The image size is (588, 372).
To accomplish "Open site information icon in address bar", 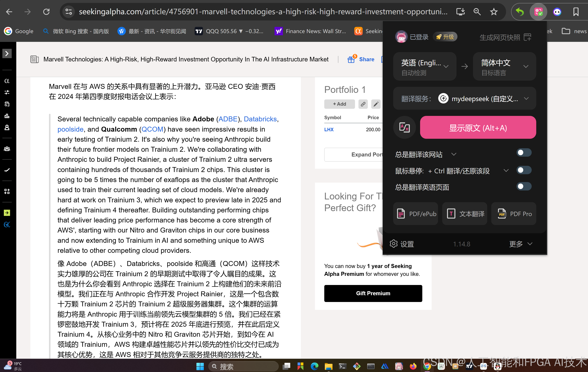I will pos(69,12).
